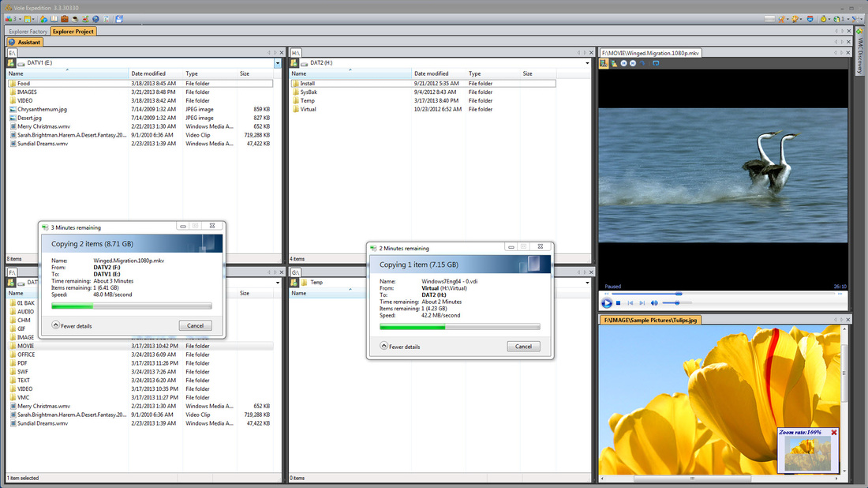This screenshot has width=868, height=488.
Task: Open the DATV1 (E:) drive dropdown
Action: tap(277, 63)
